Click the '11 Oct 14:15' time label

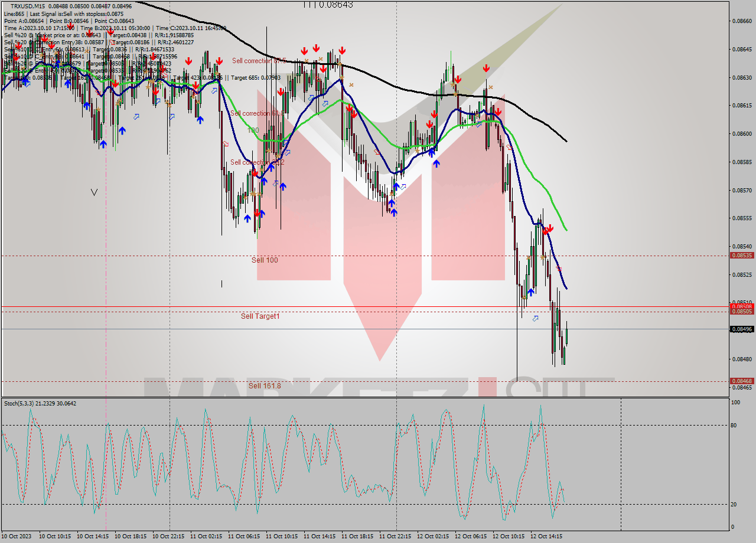click(320, 537)
